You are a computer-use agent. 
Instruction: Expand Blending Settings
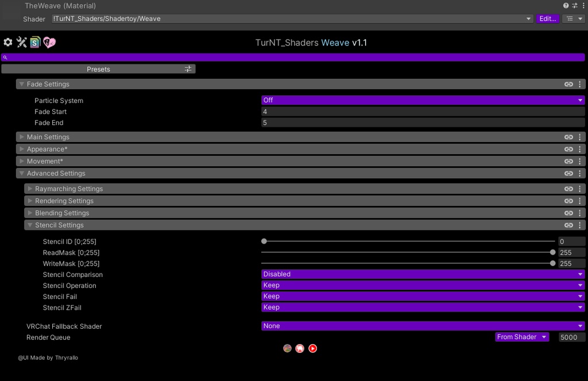pyautogui.click(x=30, y=213)
